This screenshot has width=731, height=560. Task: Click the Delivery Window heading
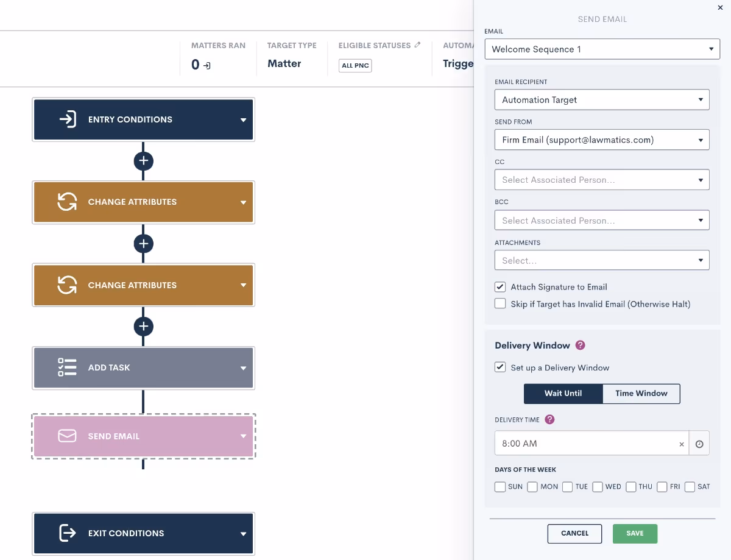pyautogui.click(x=532, y=346)
